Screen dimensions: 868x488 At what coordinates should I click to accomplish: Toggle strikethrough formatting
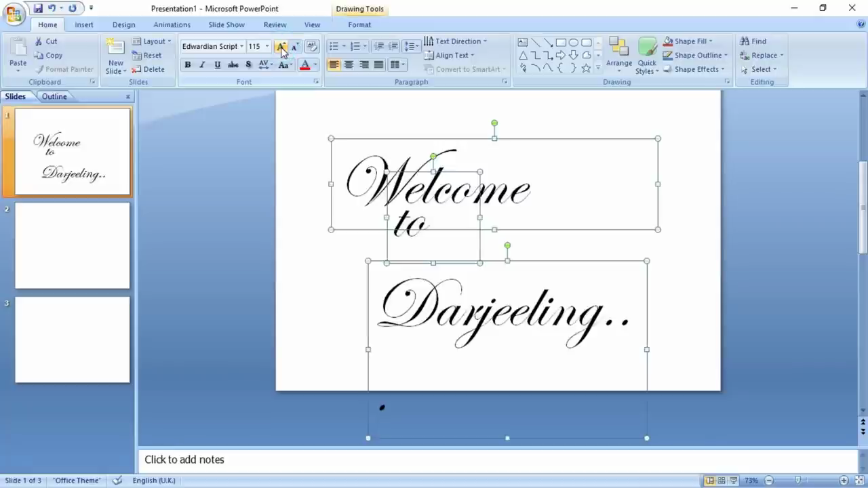point(233,65)
